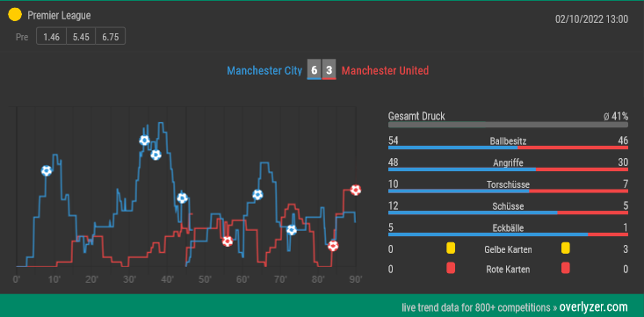
Task: Click the left yellow Gelbe Karten card icon
Action: [451, 248]
